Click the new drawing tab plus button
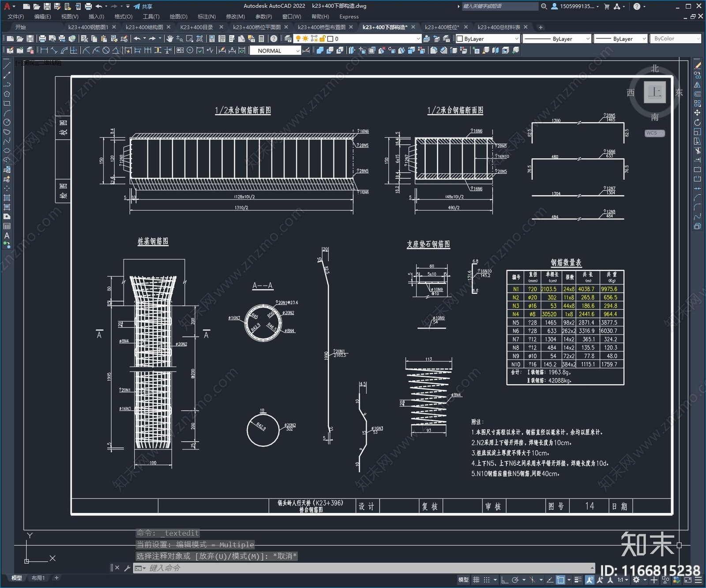706x588 pixels. point(541,27)
